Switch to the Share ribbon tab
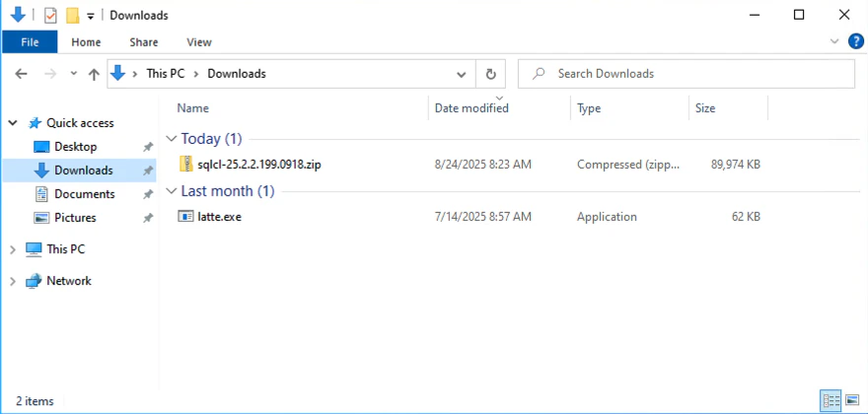 144,42
